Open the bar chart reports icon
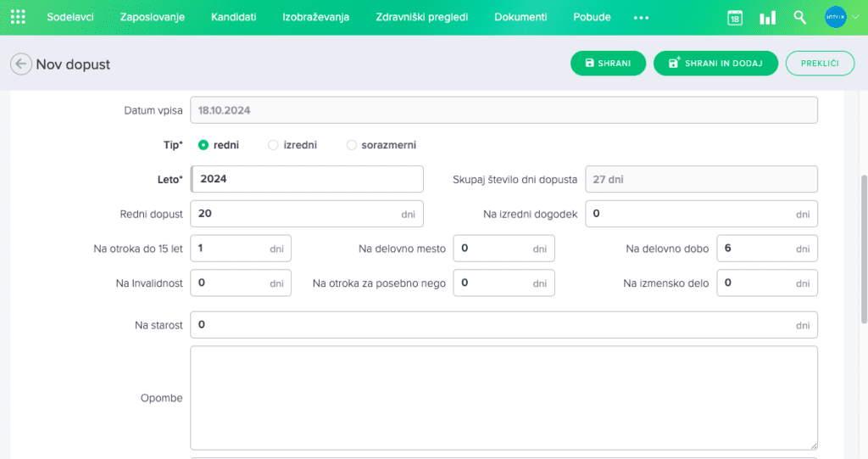The image size is (868, 459). click(767, 18)
